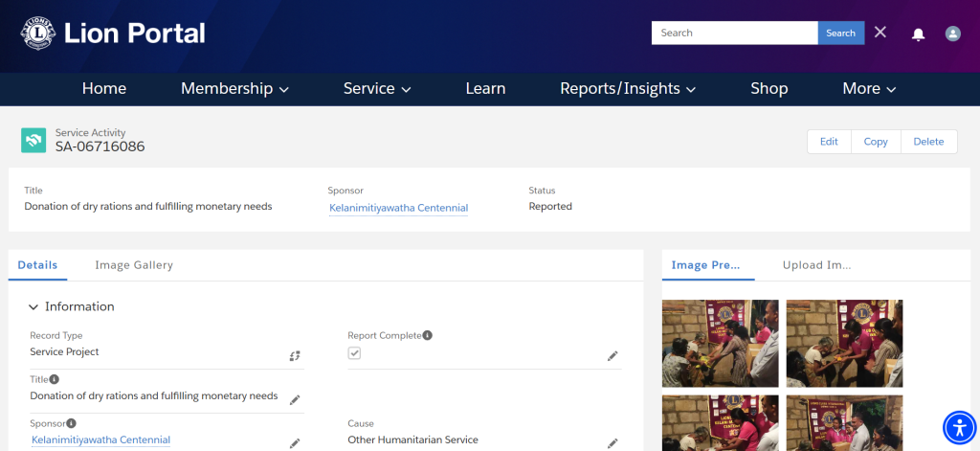980x451 pixels.
Task: Open the bottom-right preview photo thumbnail
Action: point(844,423)
